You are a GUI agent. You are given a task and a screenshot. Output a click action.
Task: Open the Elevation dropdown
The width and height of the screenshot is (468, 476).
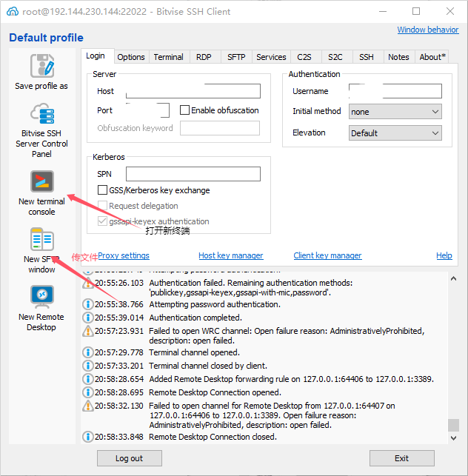[x=395, y=133]
